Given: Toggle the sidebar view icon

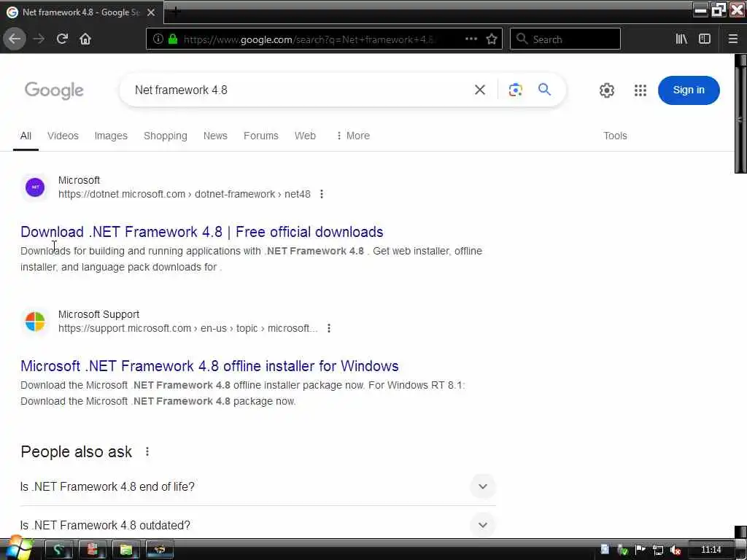Looking at the screenshot, I should pyautogui.click(x=705, y=39).
